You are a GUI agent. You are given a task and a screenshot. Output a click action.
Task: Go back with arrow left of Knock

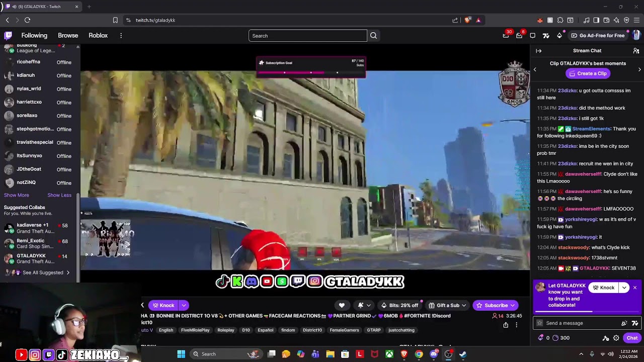coord(142,305)
